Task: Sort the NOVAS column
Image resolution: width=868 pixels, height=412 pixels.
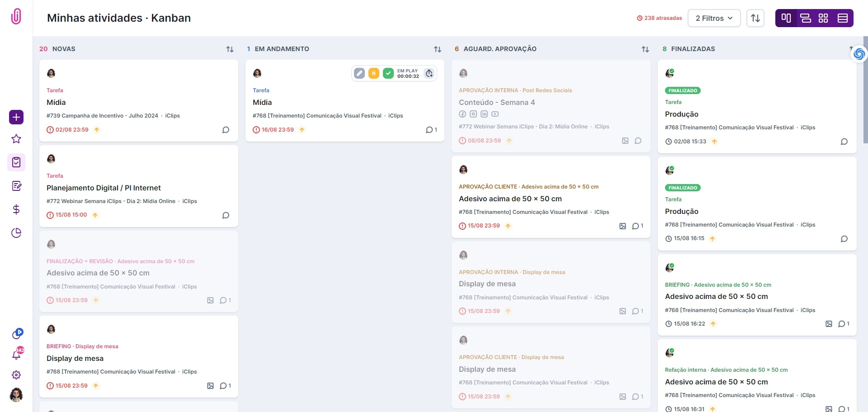Action: [230, 49]
